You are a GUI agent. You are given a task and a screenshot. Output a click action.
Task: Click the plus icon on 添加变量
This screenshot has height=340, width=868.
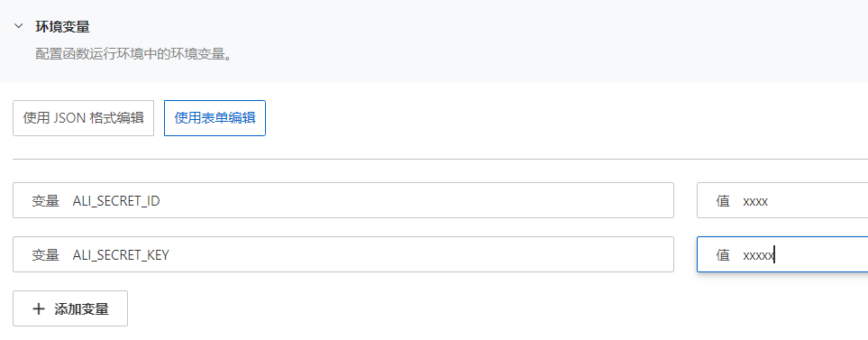click(x=38, y=309)
